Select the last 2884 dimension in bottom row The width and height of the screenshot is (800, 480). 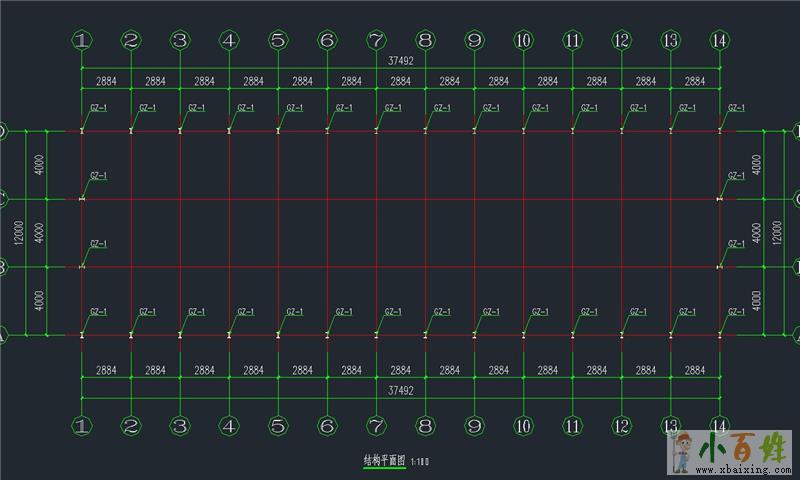(x=694, y=370)
